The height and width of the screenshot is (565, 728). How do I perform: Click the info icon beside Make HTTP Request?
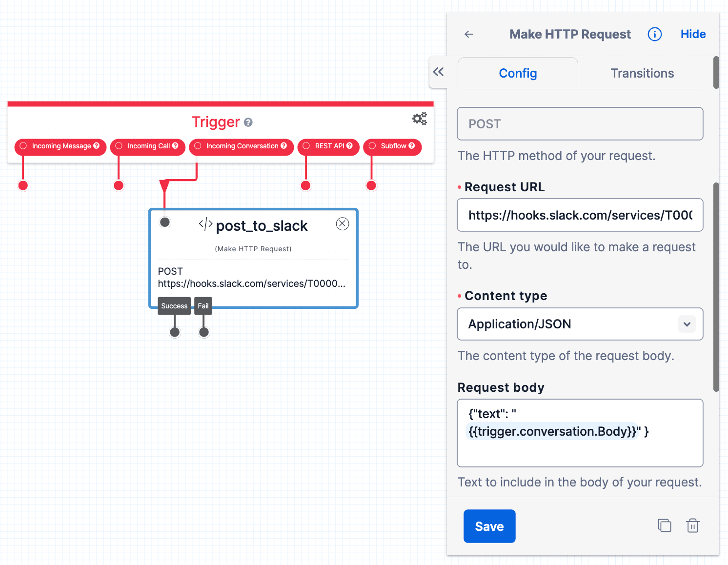pos(654,34)
